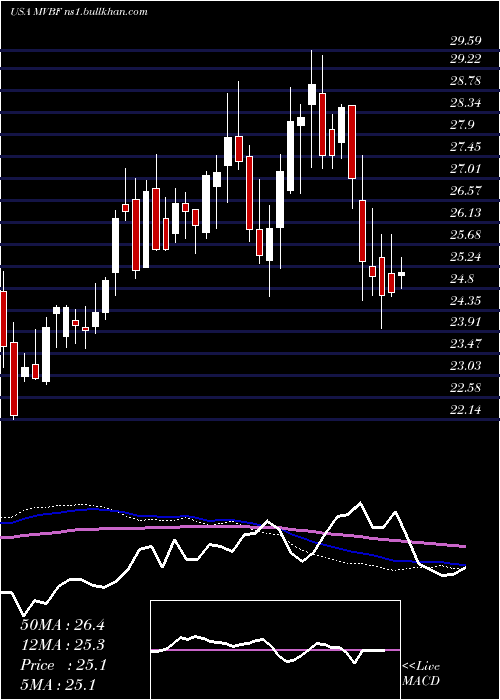Click the USA MVBF ns1.bullkhan.com title text
The height and width of the screenshot is (700, 500).
pos(79,12)
